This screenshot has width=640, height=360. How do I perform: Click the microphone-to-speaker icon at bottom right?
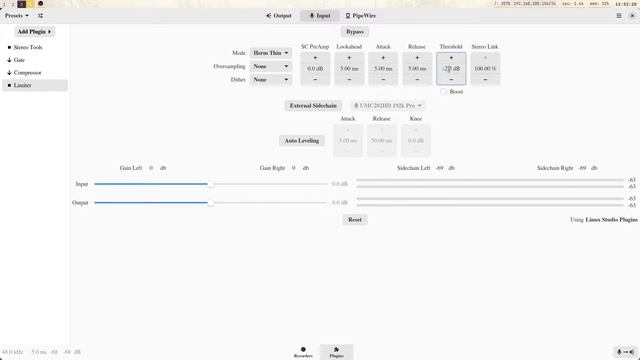(x=625, y=352)
